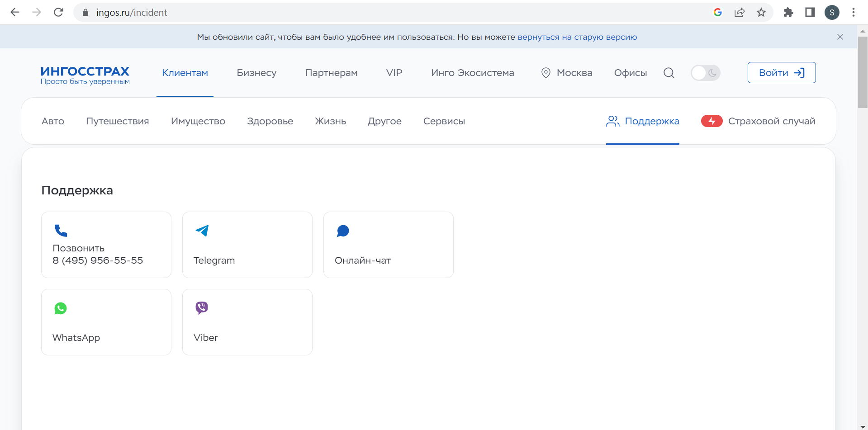Viewport: 868px width, 430px height.
Task: Click the page vertical scrollbar thumb
Action: click(x=863, y=72)
